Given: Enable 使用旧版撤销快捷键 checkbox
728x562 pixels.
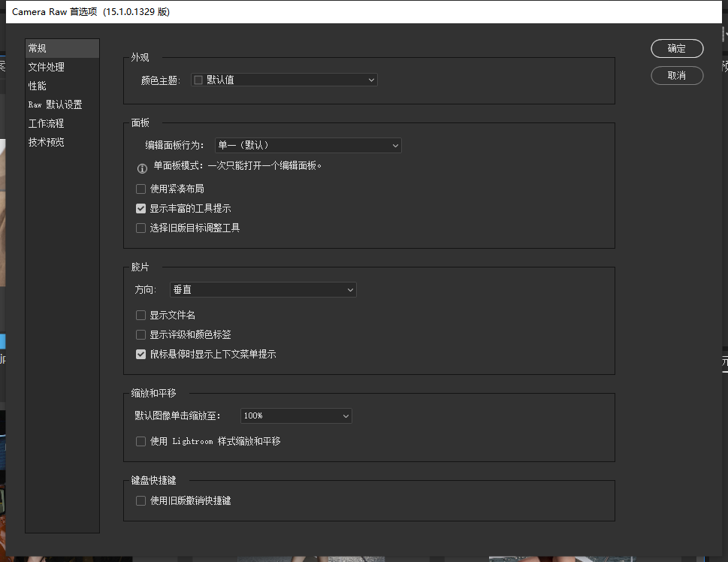Looking at the screenshot, I should (x=140, y=500).
